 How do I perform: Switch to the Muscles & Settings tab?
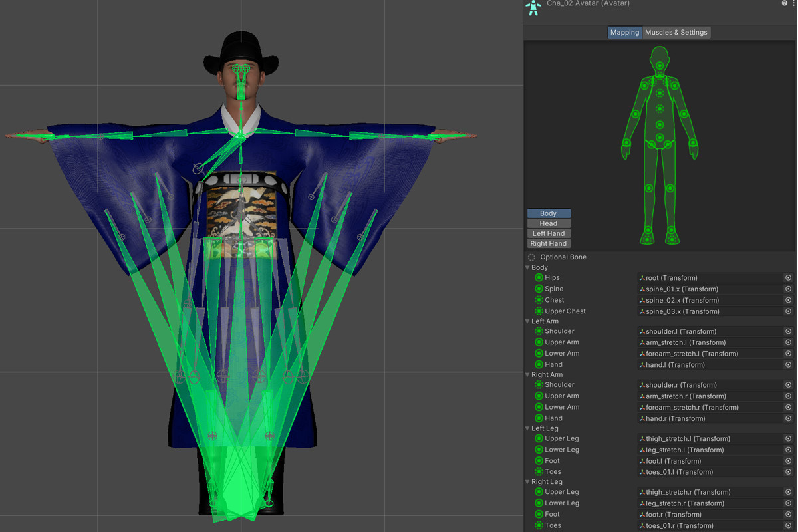point(676,32)
